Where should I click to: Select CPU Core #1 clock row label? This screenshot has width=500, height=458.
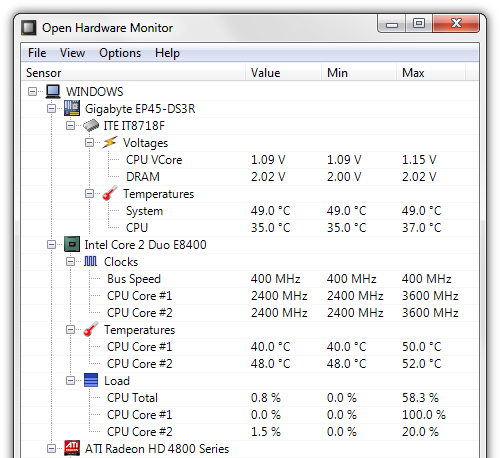pyautogui.click(x=140, y=296)
